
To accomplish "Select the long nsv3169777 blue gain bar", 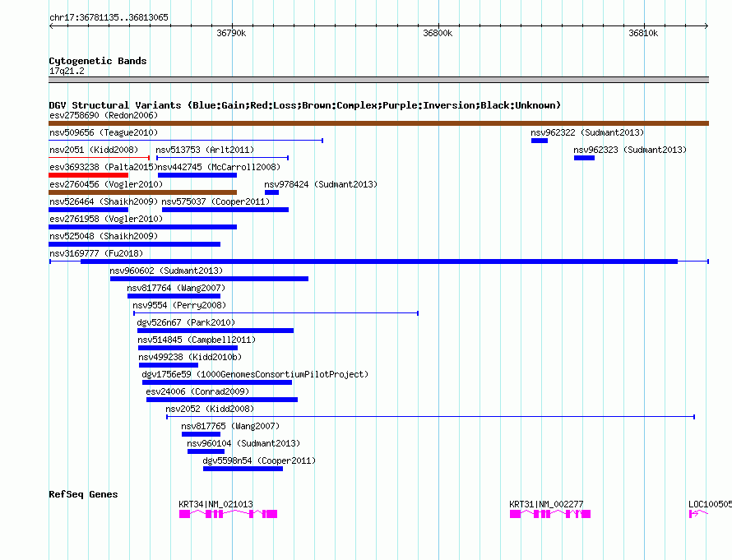I will (x=379, y=261).
